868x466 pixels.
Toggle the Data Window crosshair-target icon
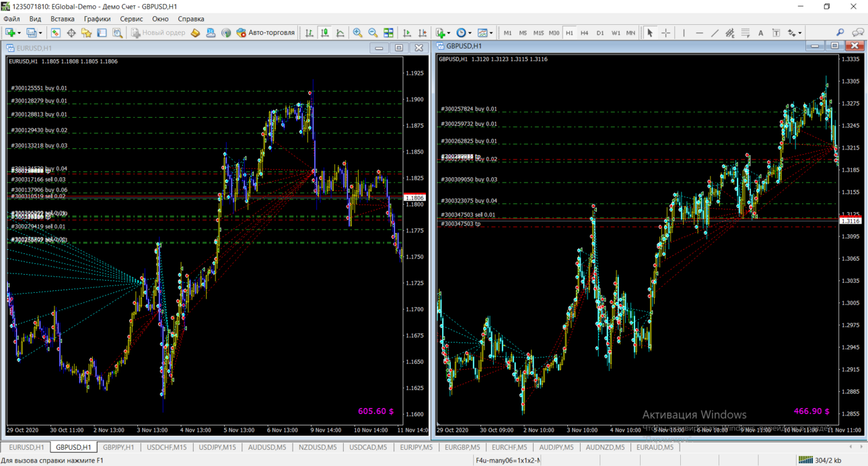tap(71, 32)
